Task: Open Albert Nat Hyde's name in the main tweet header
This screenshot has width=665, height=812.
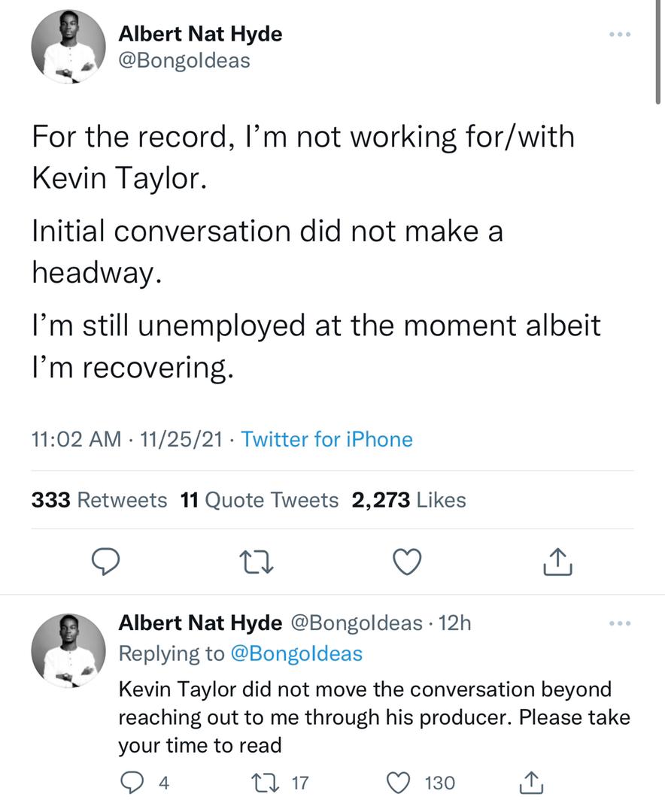Action: [200, 34]
